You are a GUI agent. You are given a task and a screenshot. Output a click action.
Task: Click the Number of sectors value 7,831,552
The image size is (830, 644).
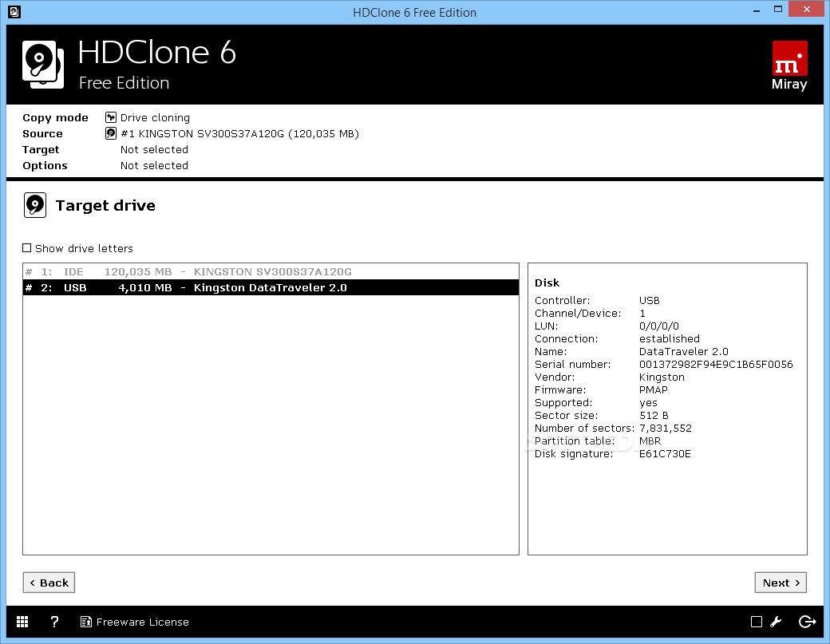[x=666, y=428]
